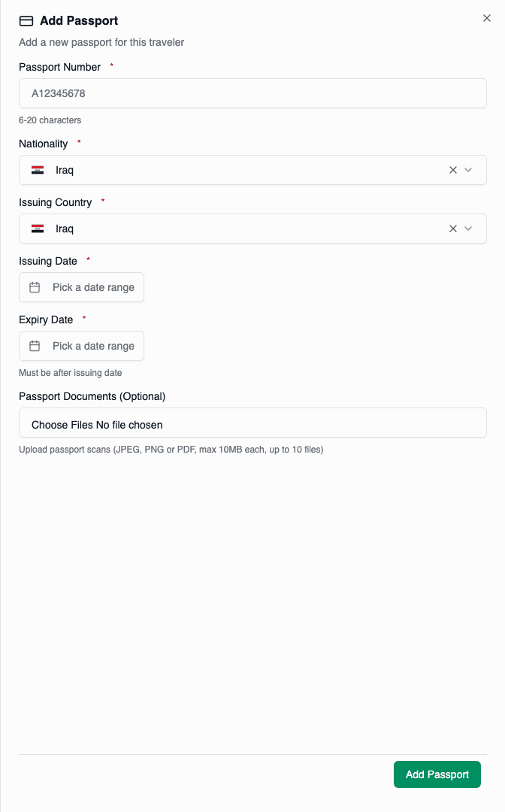Click the calendar icon in Expiry Date picker
This screenshot has height=812, width=505.
(x=36, y=346)
